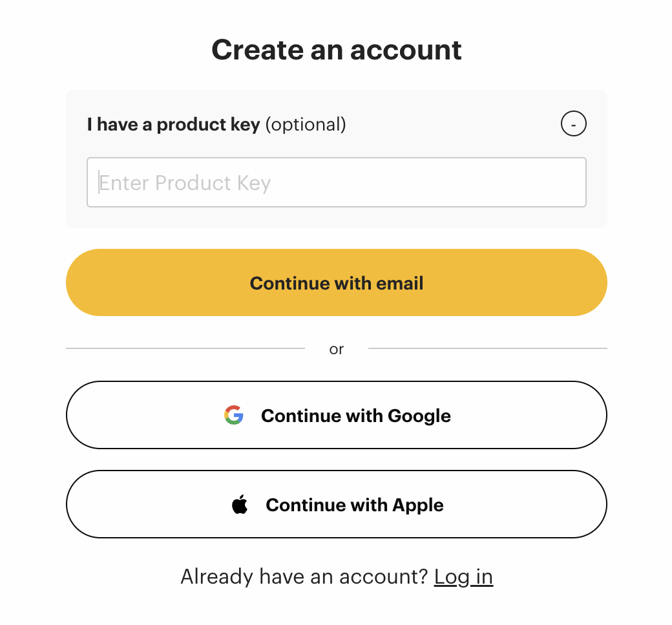672x625 pixels.
Task: Click the divider line left of "or"
Action: tap(185, 348)
